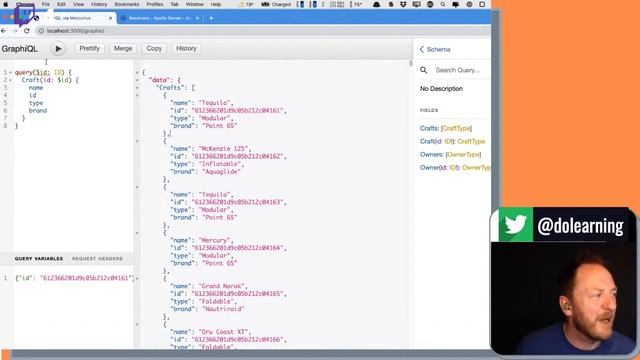This screenshot has width=640, height=360.
Task: Open the File menu
Action: pos(45,4)
